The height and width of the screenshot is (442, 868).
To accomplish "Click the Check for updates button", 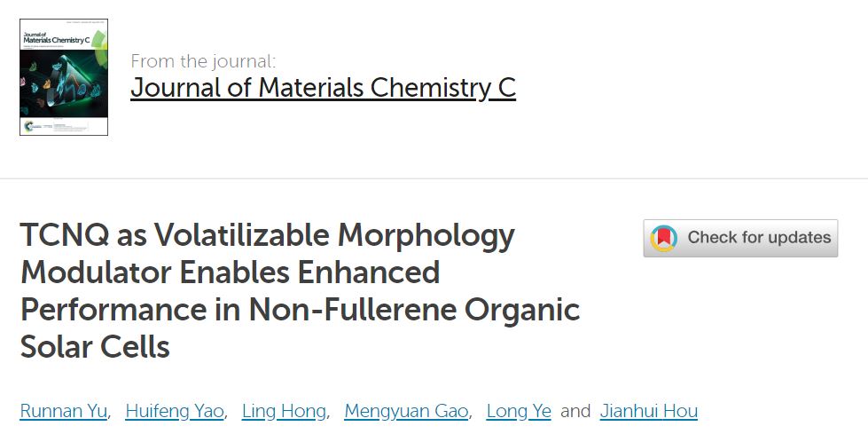I will 740,238.
